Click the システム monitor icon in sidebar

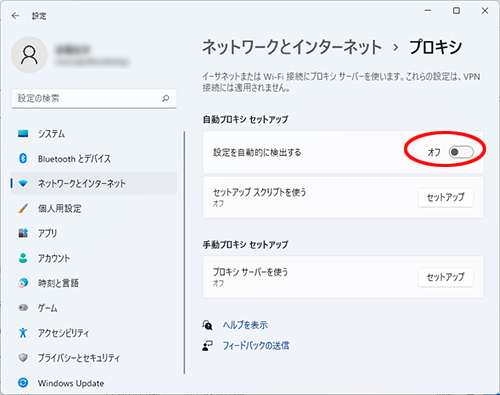[23, 134]
